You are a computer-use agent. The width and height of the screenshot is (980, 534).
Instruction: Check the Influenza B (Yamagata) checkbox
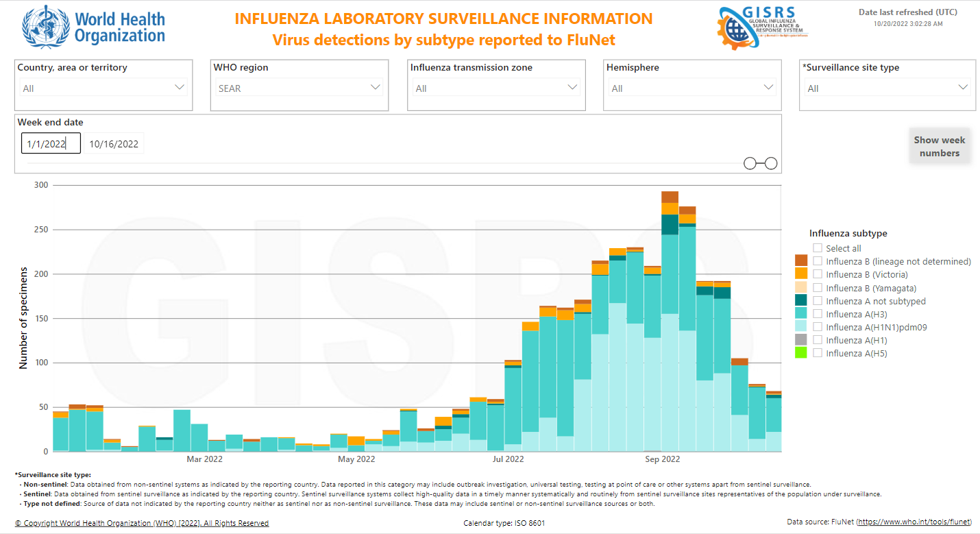tap(818, 288)
